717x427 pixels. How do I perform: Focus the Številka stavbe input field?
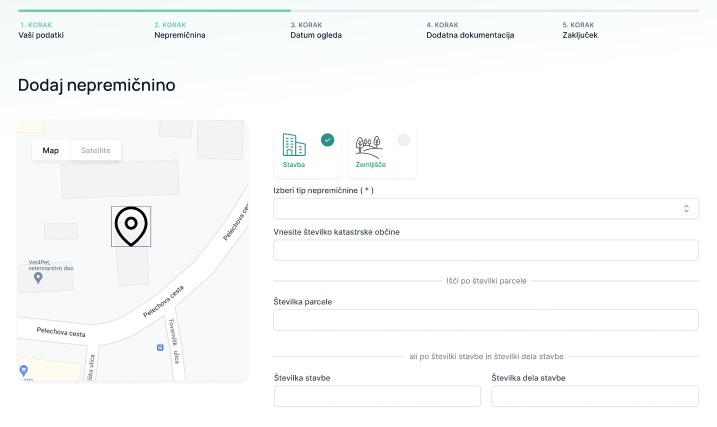point(376,396)
